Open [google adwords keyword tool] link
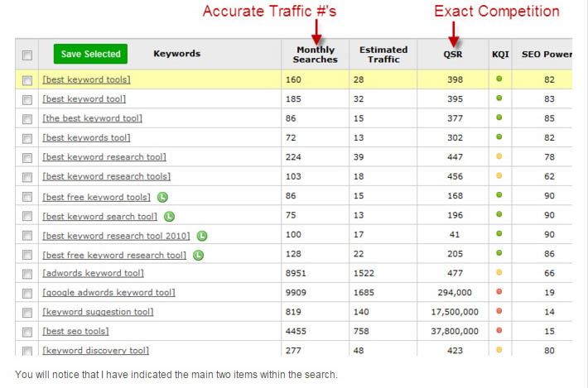588x388 pixels. 108,293
